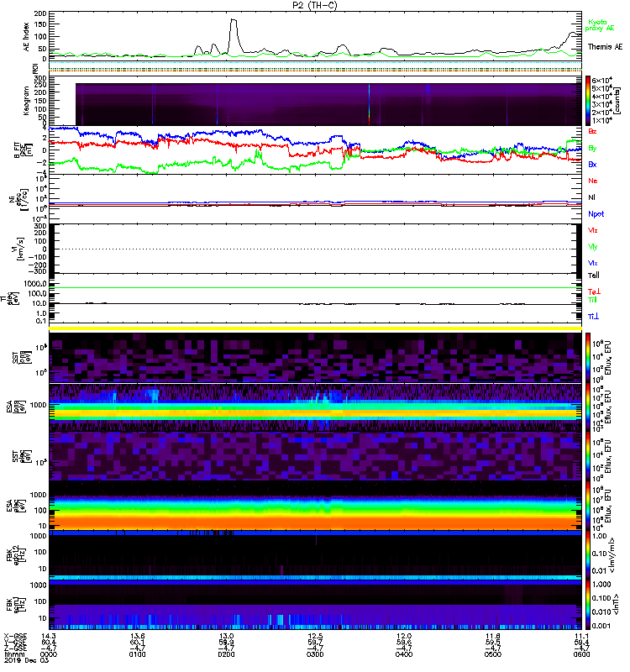The height and width of the screenshot is (672, 630).
Task: Click the black "Tell" legend label
Action: click(x=594, y=276)
